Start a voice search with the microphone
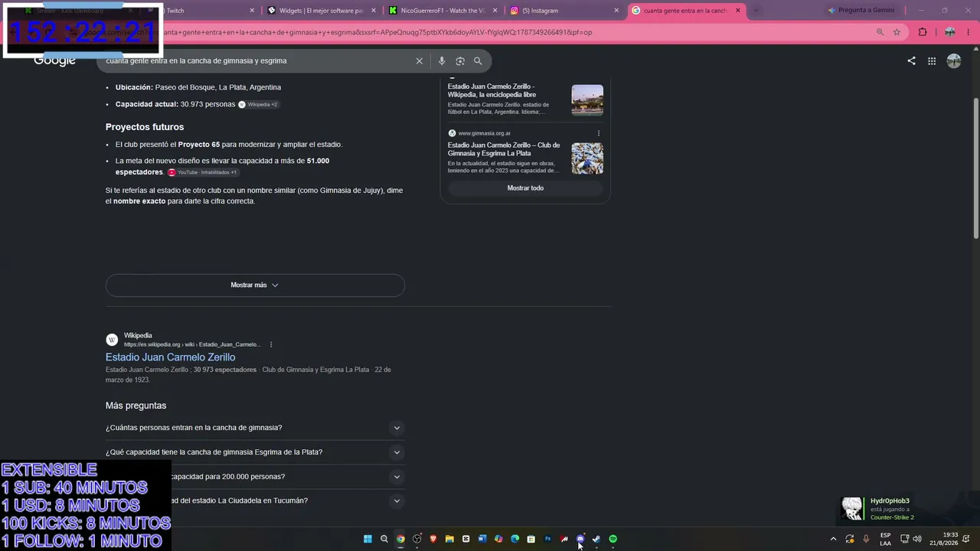Viewport: 980px width, 551px height. coord(442,61)
